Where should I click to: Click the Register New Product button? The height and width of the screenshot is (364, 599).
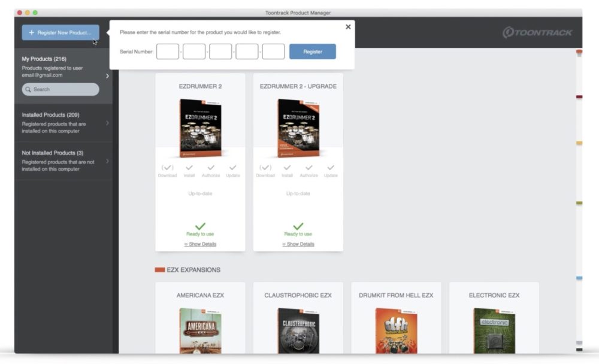point(60,32)
